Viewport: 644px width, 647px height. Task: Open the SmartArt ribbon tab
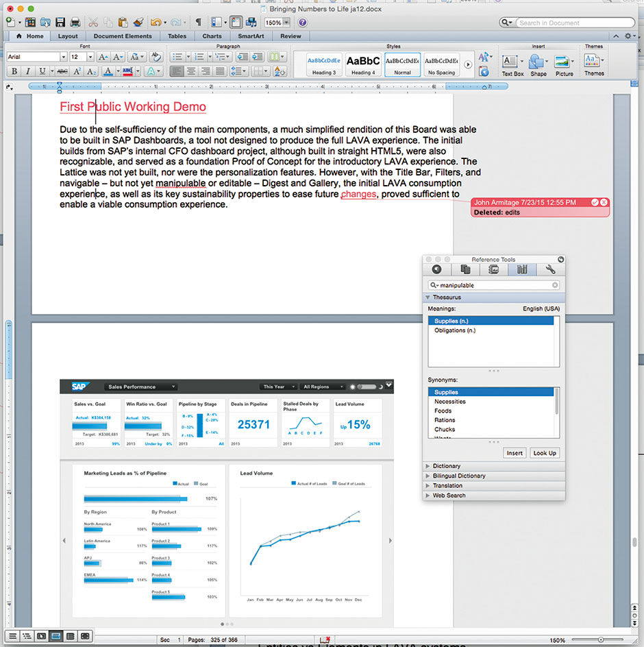click(x=251, y=36)
